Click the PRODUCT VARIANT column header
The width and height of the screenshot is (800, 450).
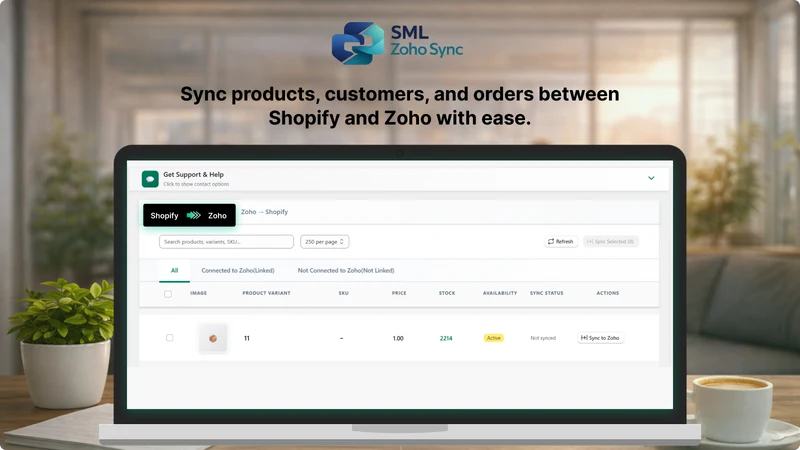[x=266, y=293]
